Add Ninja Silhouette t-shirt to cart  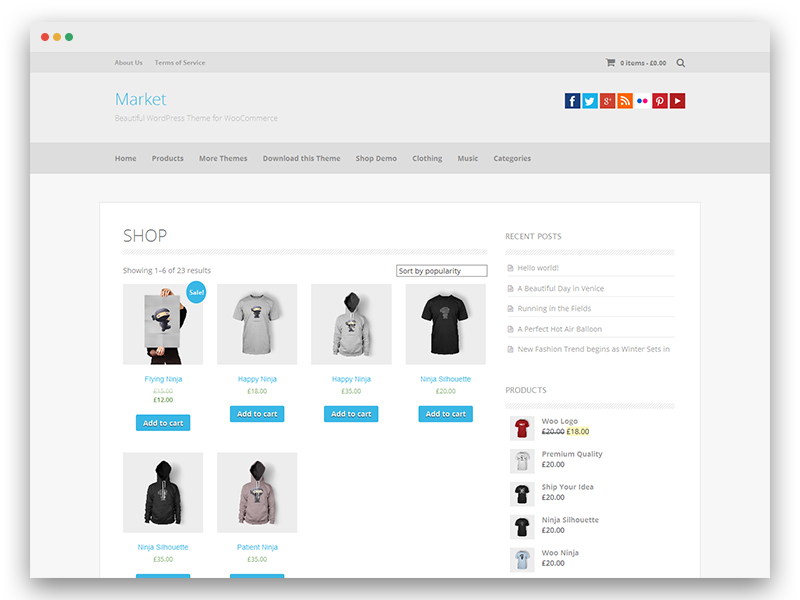445,414
